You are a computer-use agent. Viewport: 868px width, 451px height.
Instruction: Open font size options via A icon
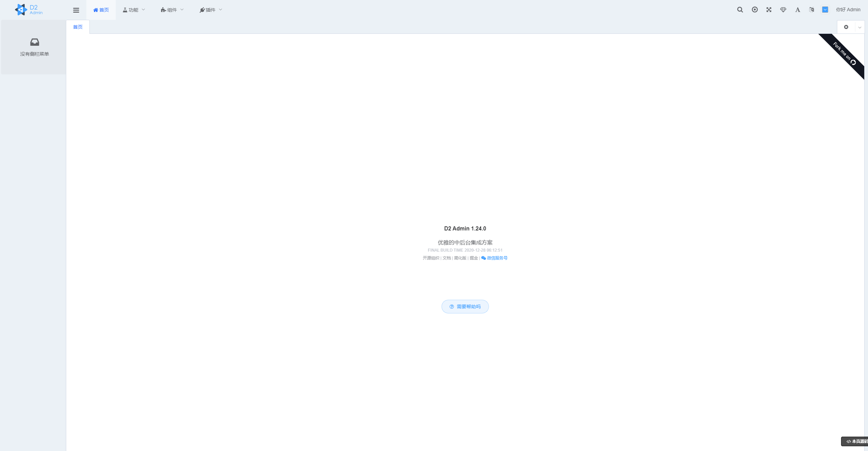[797, 10]
